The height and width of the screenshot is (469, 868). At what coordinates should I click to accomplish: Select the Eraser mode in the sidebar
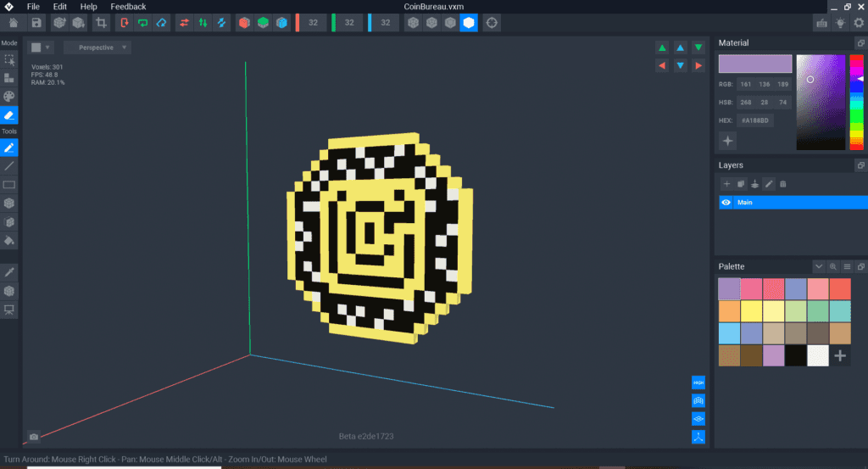9,115
